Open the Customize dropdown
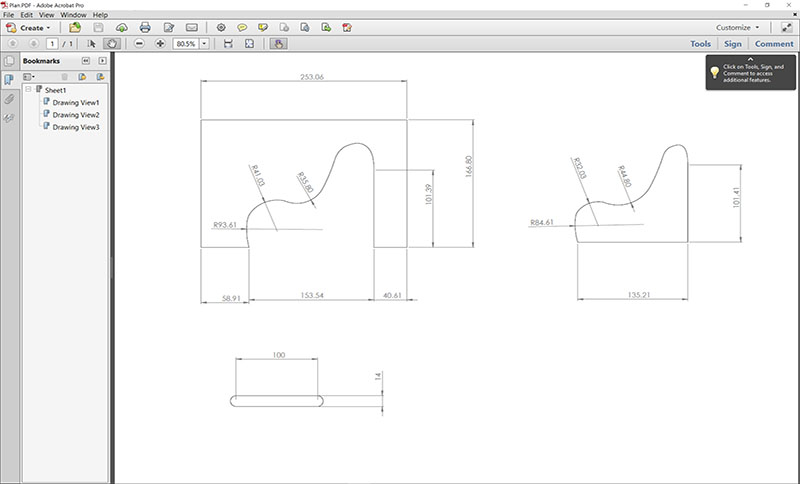The image size is (800, 484). pos(737,28)
